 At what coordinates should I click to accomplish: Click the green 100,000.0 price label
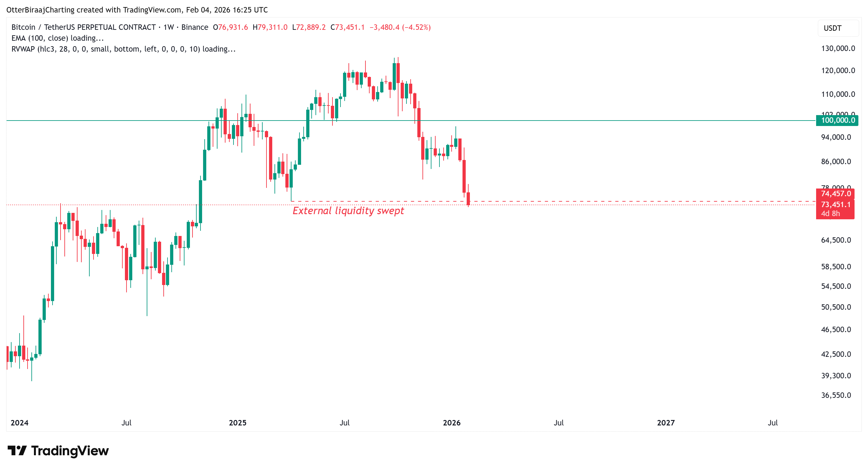(x=837, y=120)
